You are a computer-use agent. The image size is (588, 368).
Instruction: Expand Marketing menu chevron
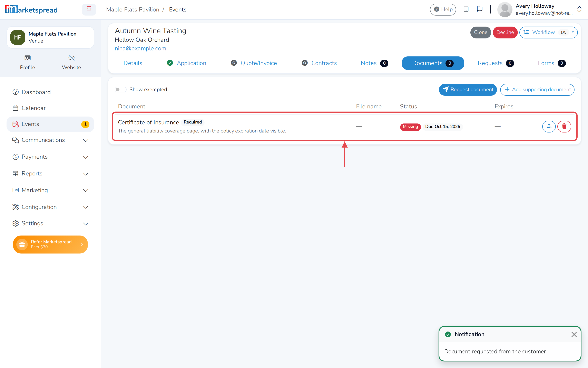(x=86, y=190)
